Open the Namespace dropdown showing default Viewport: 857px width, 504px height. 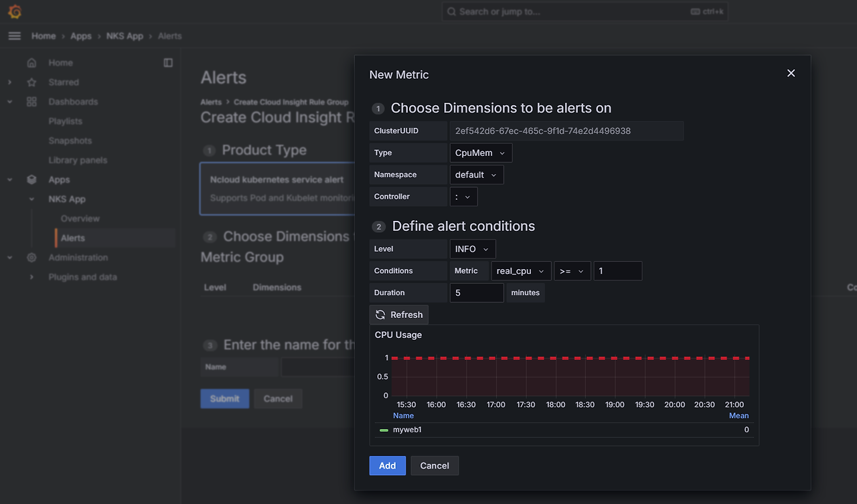477,175
